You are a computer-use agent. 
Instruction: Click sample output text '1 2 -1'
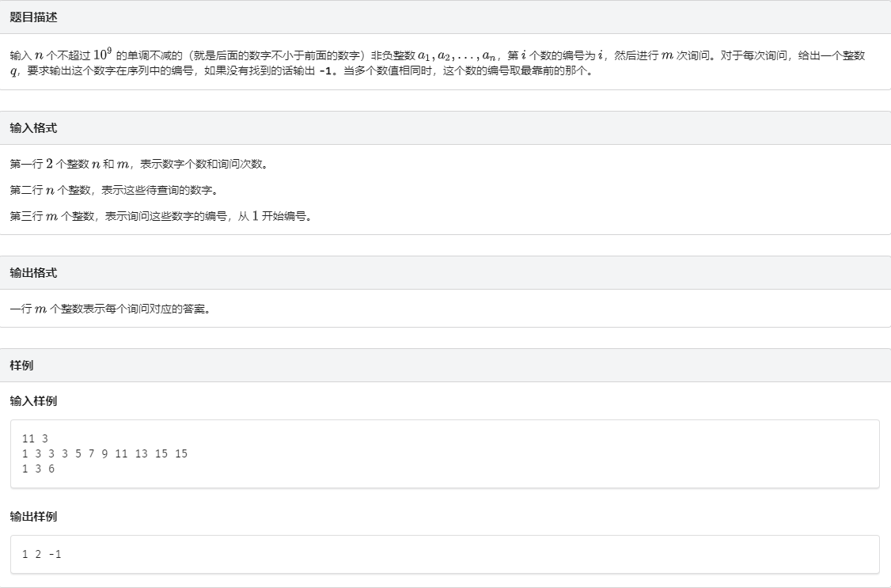tap(41, 555)
